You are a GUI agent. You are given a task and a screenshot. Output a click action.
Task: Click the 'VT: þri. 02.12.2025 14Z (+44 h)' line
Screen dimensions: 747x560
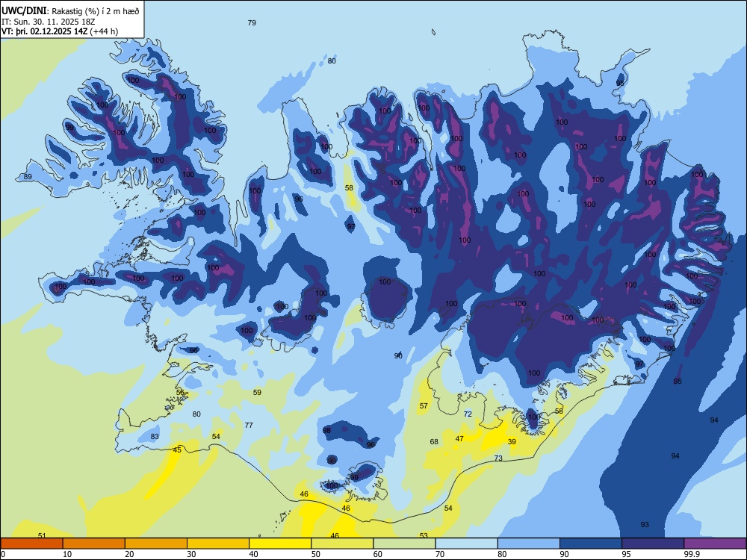60,31
